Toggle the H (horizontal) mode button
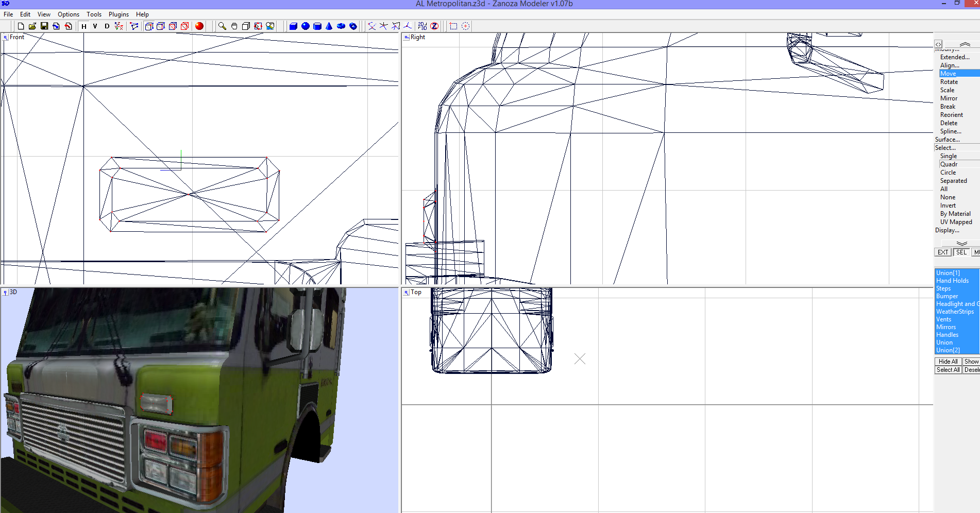The width and height of the screenshot is (980, 513). [83, 26]
